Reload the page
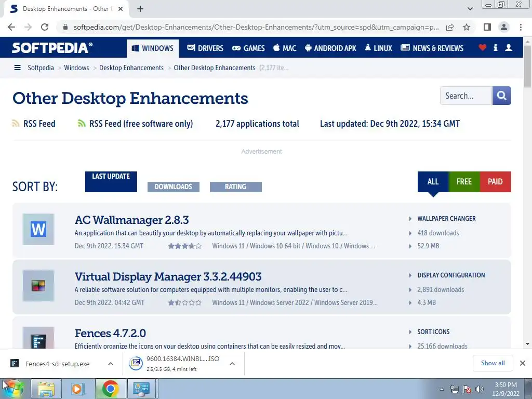The image size is (532, 399). coord(45,27)
